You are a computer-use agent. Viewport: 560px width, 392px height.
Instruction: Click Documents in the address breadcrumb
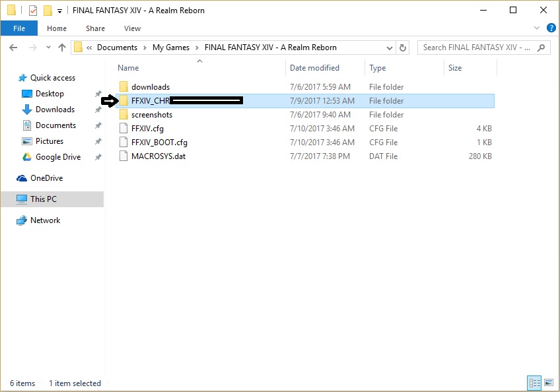(117, 48)
